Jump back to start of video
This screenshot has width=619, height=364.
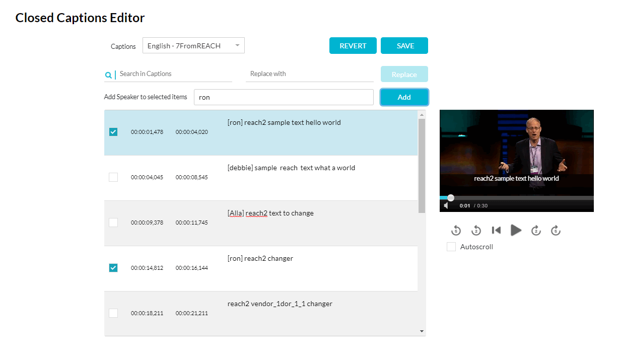click(496, 230)
